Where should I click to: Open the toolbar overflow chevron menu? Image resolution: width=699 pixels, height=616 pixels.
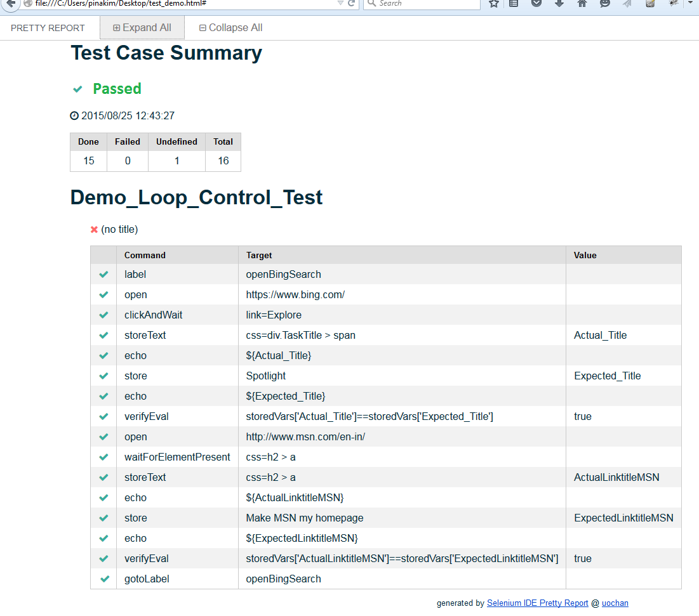pyautogui.click(x=690, y=4)
